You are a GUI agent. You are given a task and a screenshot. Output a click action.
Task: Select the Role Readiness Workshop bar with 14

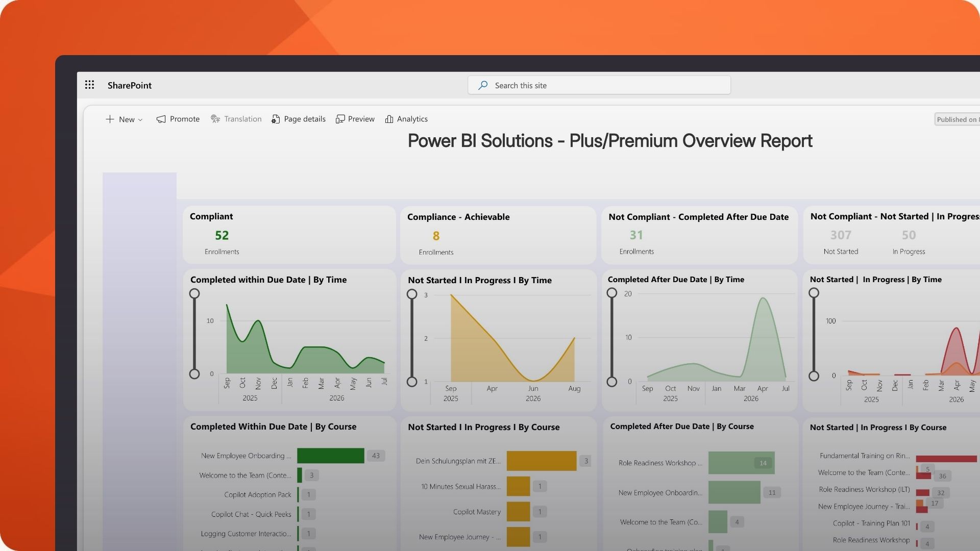tap(742, 463)
